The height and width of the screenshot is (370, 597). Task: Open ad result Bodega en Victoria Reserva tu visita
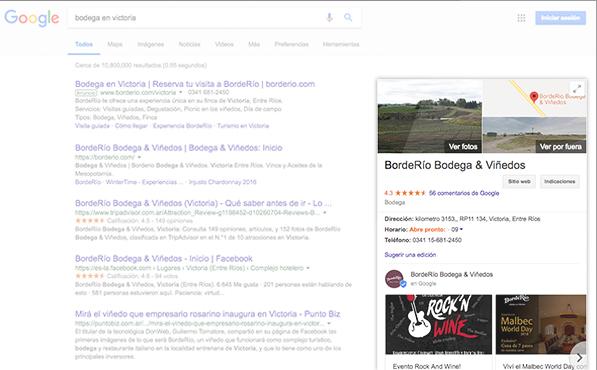(195, 84)
